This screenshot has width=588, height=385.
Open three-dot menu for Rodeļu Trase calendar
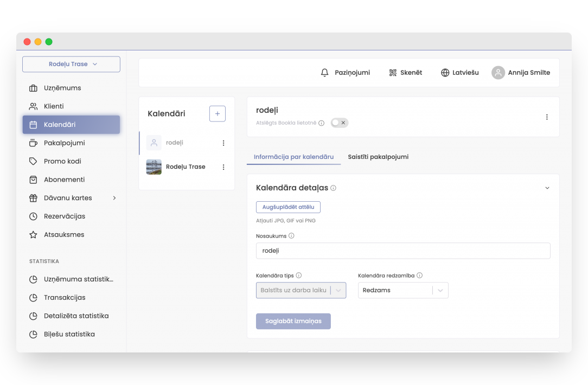(x=223, y=167)
